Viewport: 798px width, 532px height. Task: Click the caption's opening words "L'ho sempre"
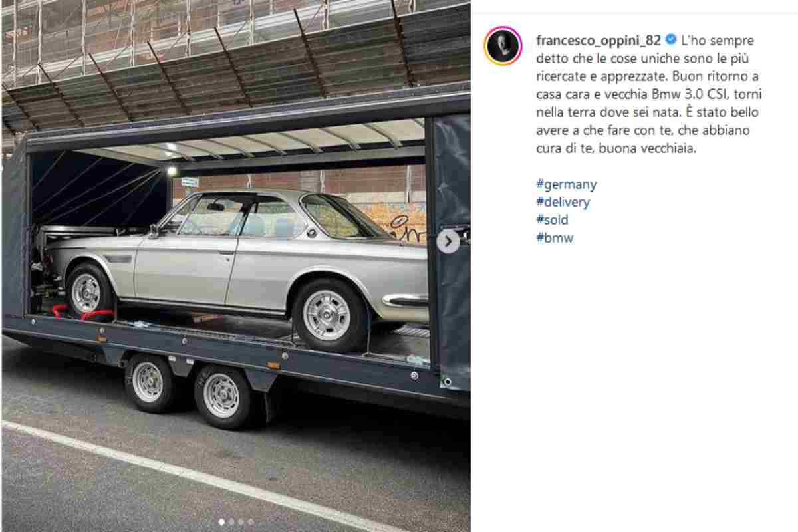[718, 40]
